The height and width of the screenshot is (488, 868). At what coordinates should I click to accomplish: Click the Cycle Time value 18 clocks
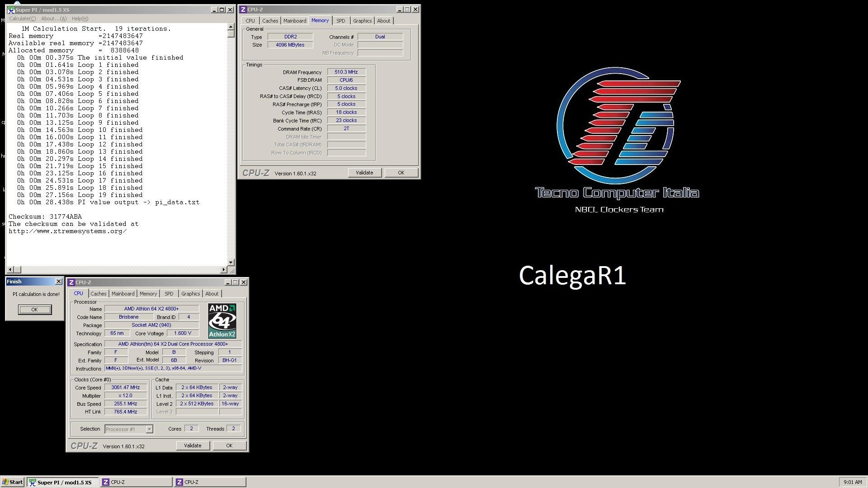[x=346, y=112]
